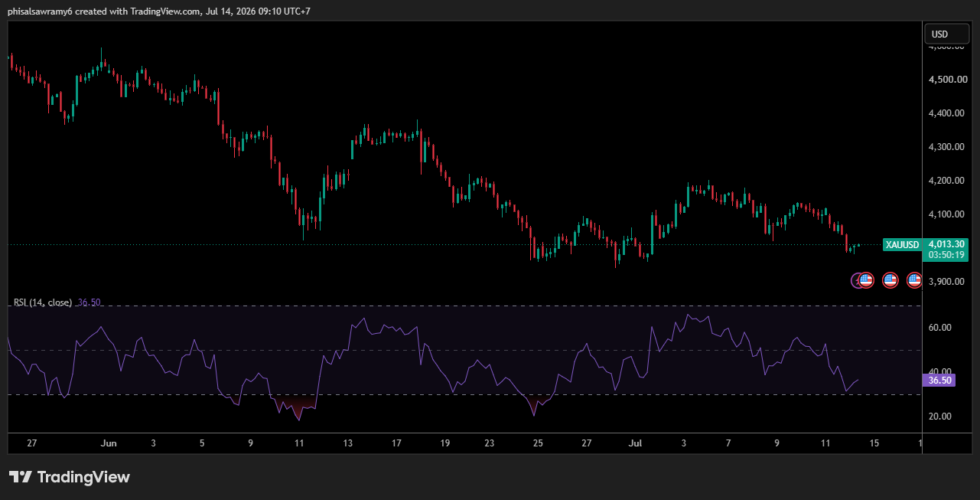Click the 4,500.00 price axis level
This screenshot has width=980, height=500.
[946, 80]
